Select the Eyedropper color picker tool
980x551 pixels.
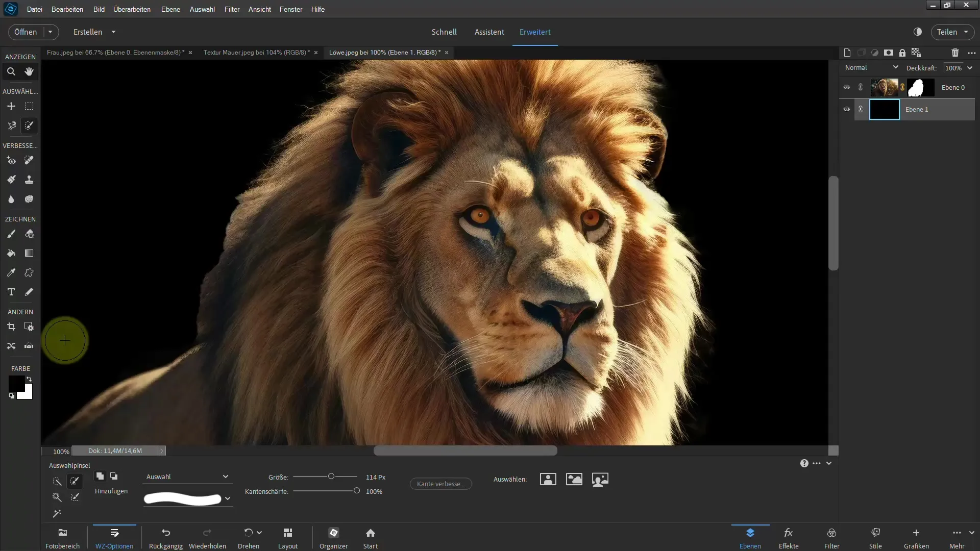click(11, 272)
